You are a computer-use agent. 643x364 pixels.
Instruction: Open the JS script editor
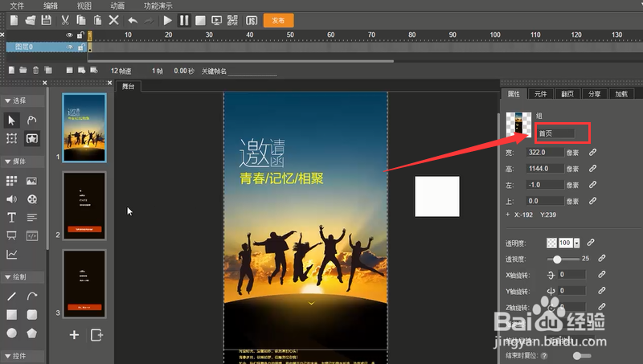tap(252, 20)
